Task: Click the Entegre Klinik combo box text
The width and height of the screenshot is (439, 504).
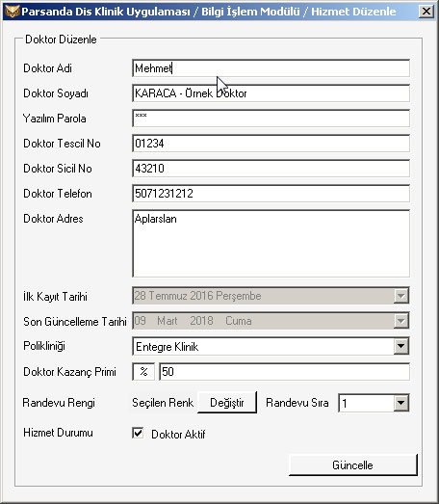Action: [x=167, y=347]
